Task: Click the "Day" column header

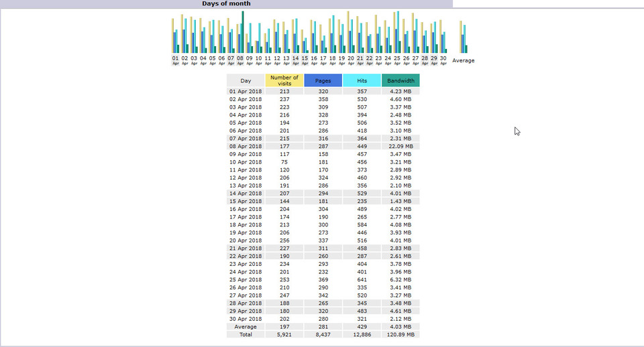Action: tap(246, 80)
